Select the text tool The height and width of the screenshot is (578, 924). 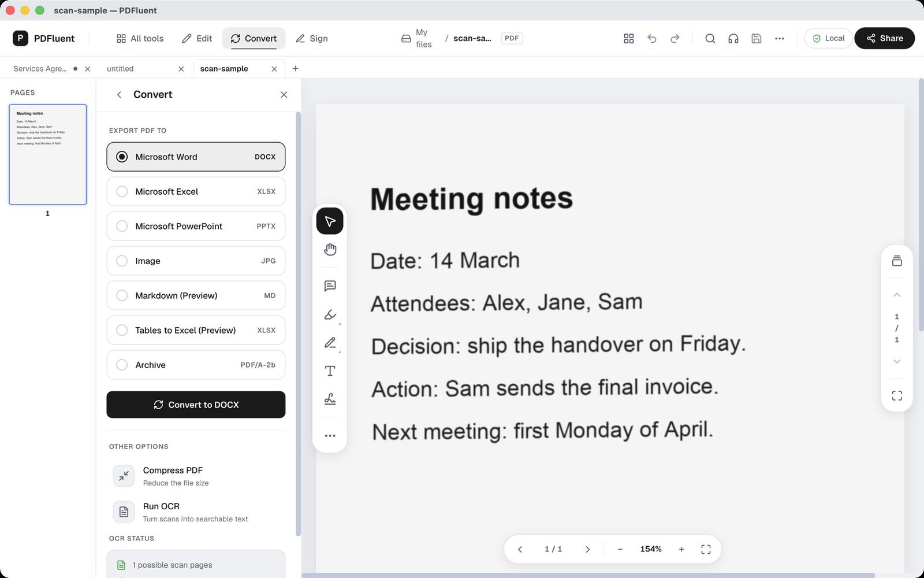point(330,371)
